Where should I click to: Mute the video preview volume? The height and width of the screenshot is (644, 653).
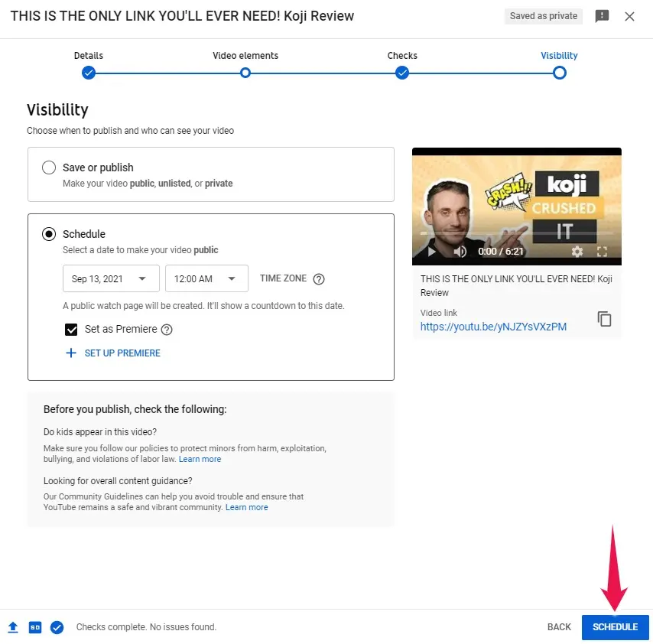(x=460, y=251)
